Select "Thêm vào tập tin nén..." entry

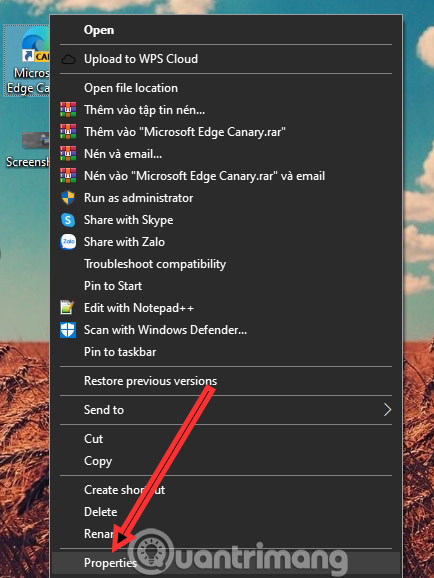[x=226, y=110]
